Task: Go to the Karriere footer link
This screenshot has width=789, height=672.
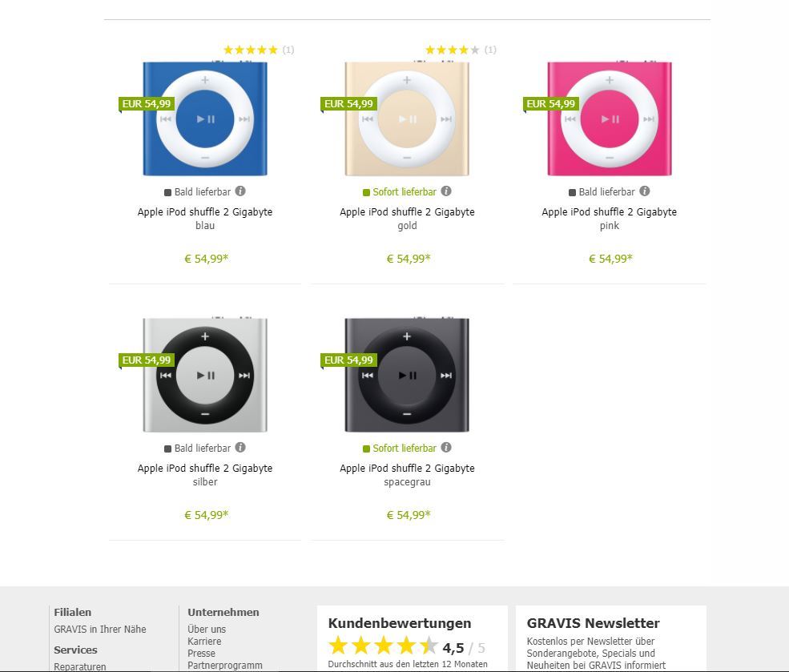Action: coord(204,642)
